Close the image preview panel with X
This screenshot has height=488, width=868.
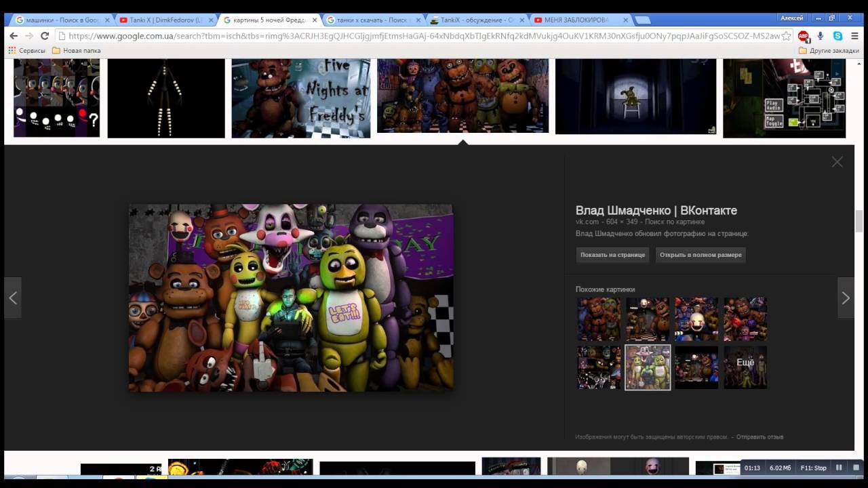point(837,162)
